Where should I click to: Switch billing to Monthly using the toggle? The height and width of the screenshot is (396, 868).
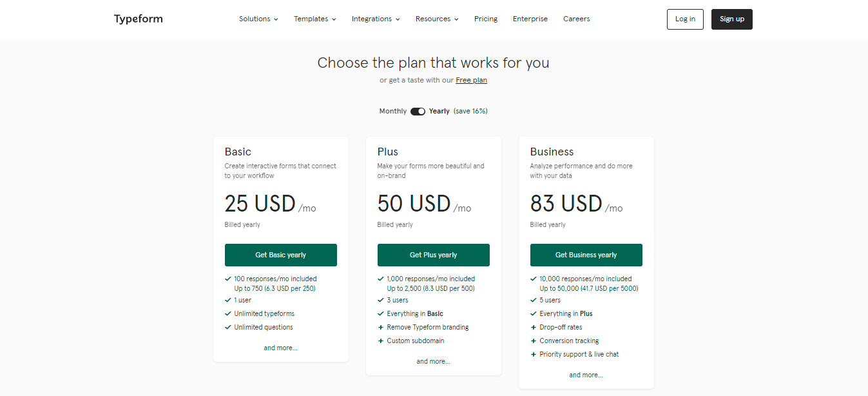pyautogui.click(x=418, y=111)
